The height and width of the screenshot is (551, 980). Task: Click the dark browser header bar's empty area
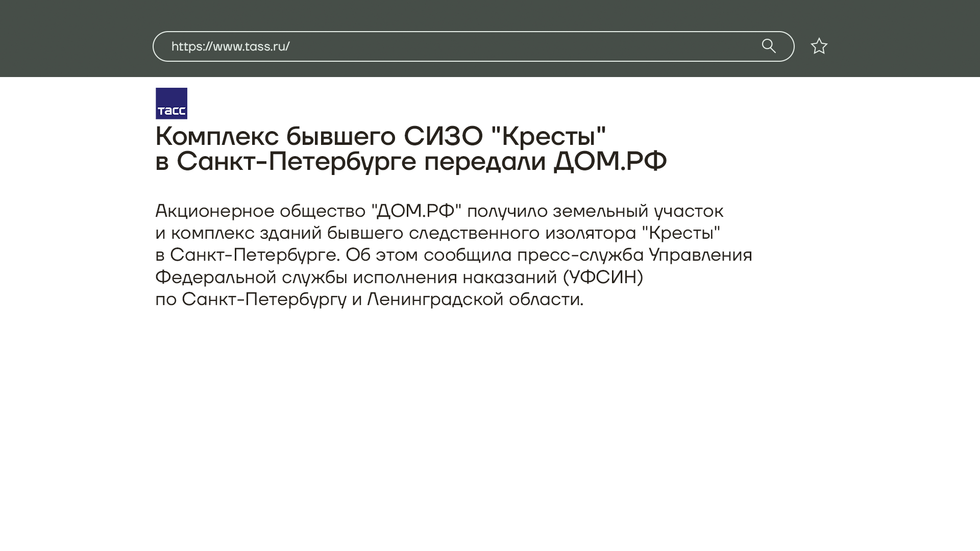tap(77, 39)
